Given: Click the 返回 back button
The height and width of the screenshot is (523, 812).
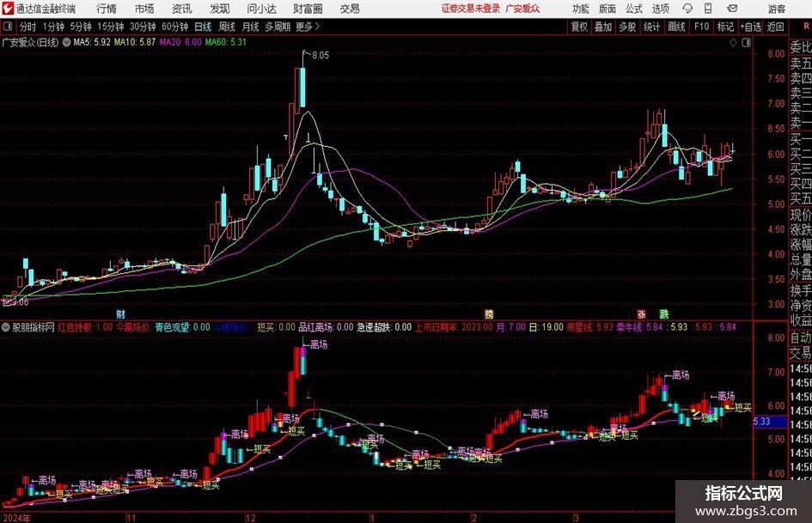Looking at the screenshot, I should pos(775,27).
